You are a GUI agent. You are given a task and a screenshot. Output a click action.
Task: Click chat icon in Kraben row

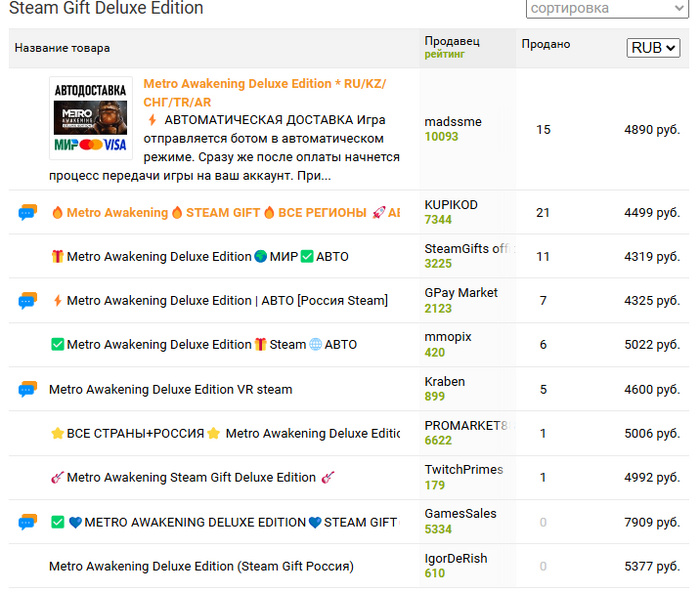28,389
